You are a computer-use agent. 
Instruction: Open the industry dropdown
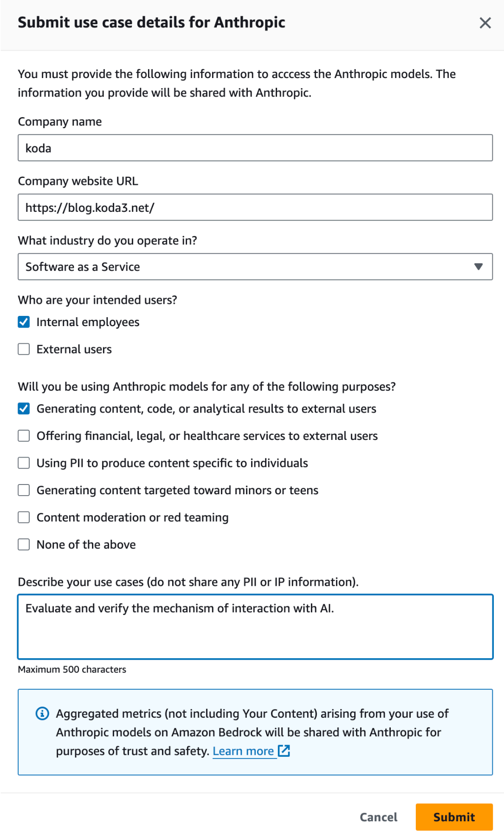pyautogui.click(x=255, y=267)
